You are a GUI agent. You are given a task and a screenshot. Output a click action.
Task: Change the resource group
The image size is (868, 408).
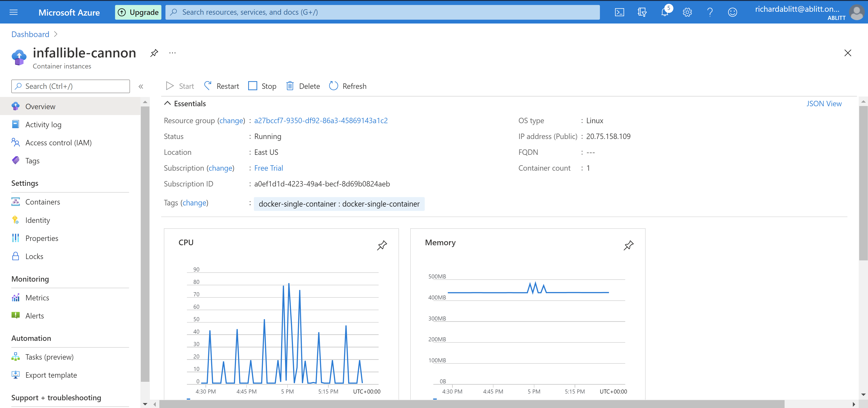pos(231,121)
